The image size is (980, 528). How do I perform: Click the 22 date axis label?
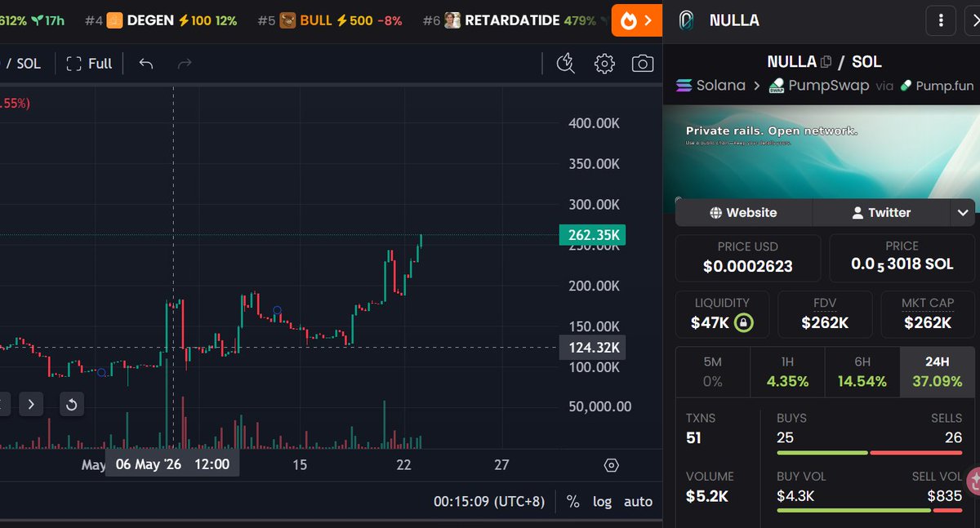pyautogui.click(x=403, y=464)
